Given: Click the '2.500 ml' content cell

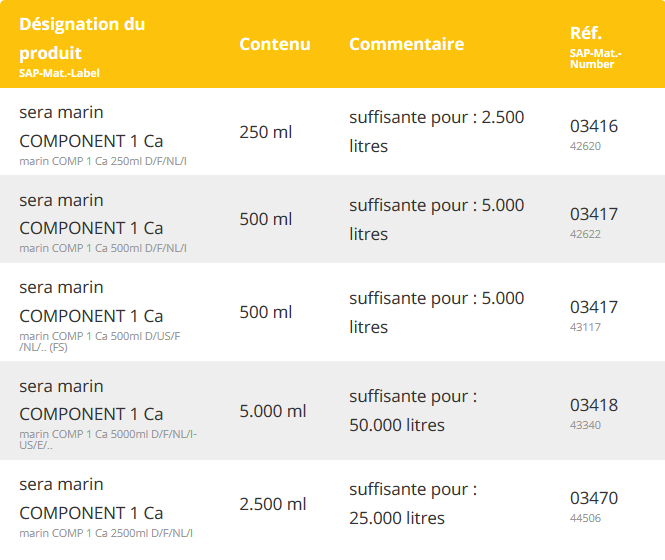Looking at the screenshot, I should [x=273, y=504].
